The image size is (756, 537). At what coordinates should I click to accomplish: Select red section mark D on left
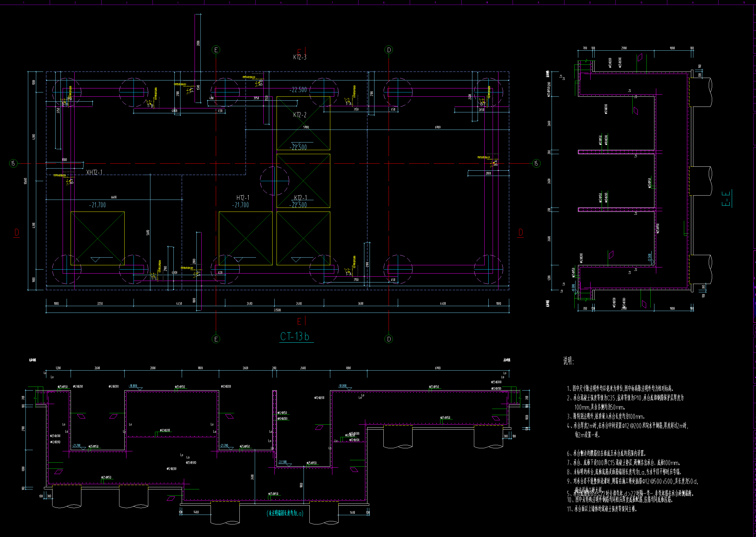pyautogui.click(x=17, y=233)
